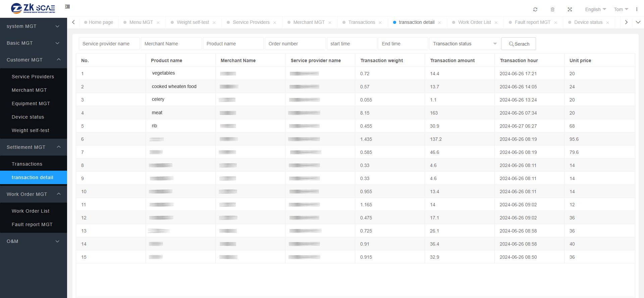The image size is (644, 298).
Task: Collapse the Settlement MGT menu
Action: [34, 147]
